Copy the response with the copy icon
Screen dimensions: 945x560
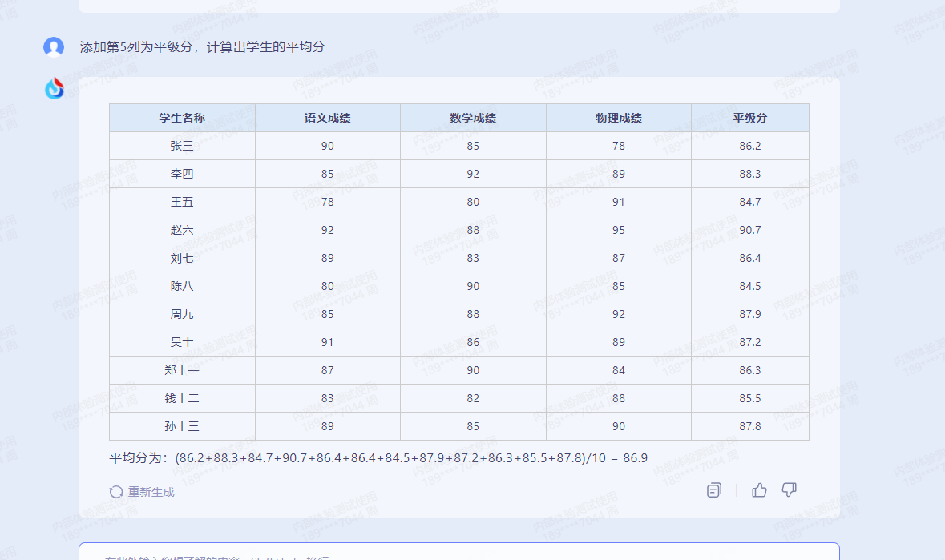tap(714, 490)
